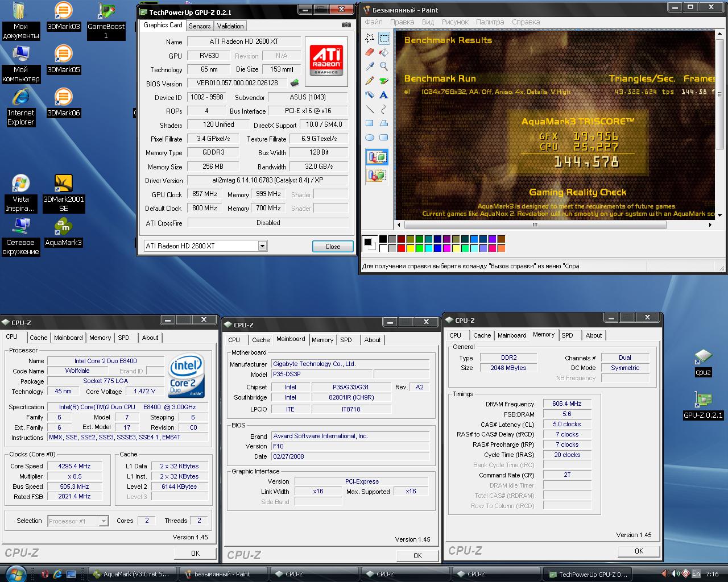Select the Vista Inspirat desktop icon

click(x=20, y=194)
